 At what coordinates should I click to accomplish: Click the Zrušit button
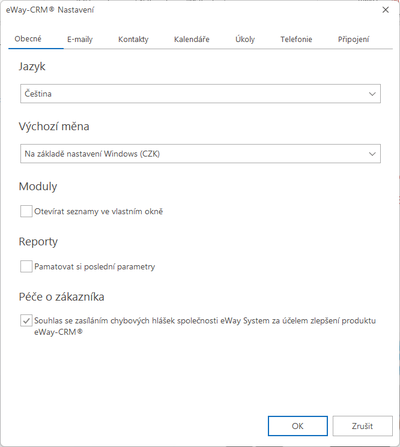coord(362,426)
